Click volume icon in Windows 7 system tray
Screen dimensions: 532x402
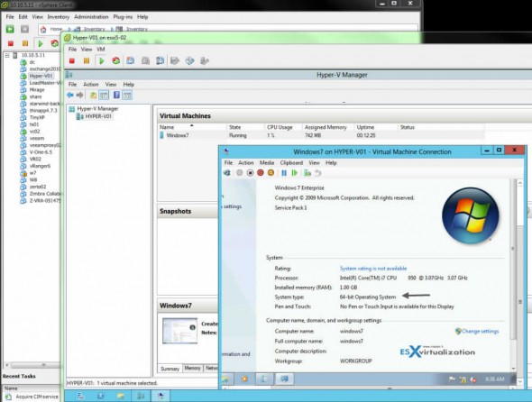click(x=473, y=379)
